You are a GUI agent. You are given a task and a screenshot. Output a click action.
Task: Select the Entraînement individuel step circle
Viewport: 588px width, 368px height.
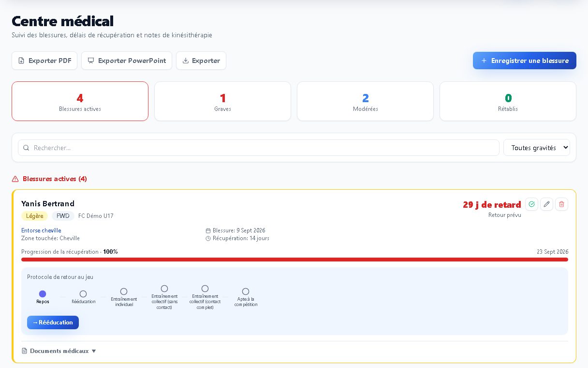124,291
